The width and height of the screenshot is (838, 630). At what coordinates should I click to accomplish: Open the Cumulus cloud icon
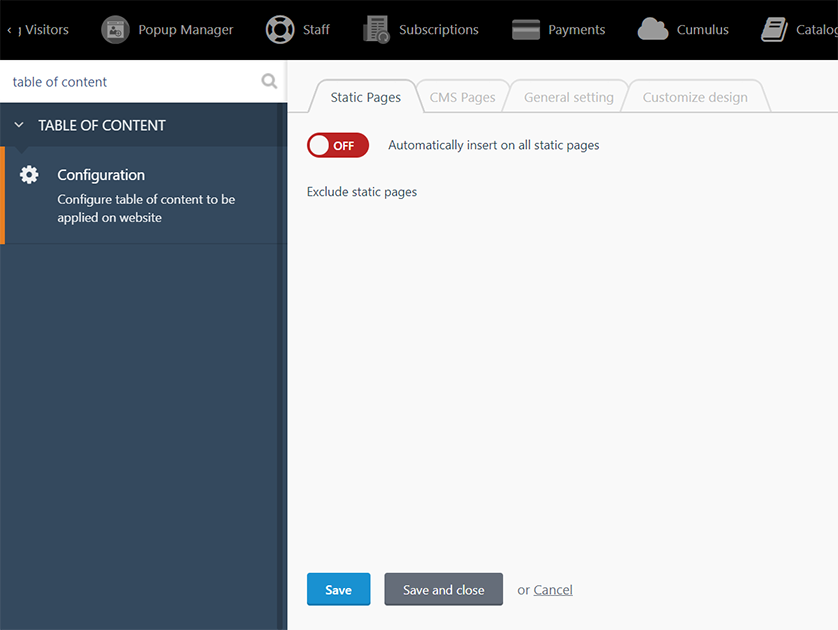(x=653, y=29)
